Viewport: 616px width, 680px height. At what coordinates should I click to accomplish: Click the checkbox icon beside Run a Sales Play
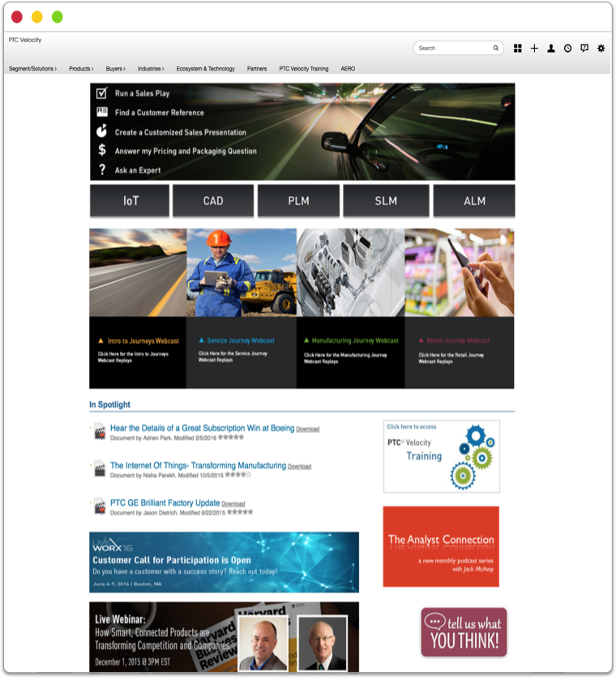pos(101,92)
